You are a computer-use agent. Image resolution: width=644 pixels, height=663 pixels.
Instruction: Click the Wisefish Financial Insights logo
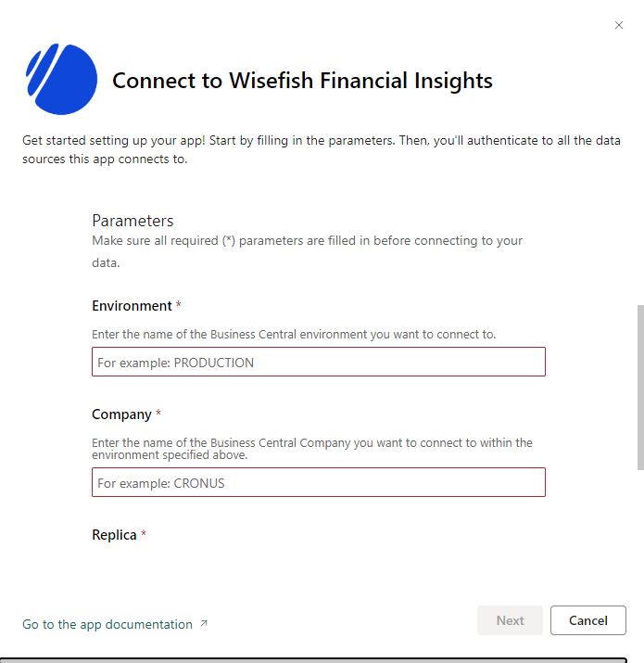pyautogui.click(x=61, y=80)
